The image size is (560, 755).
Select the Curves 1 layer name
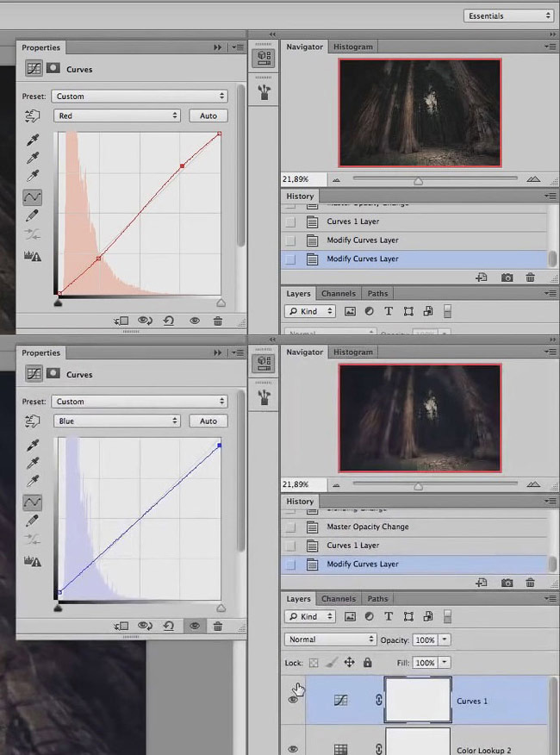pos(471,701)
